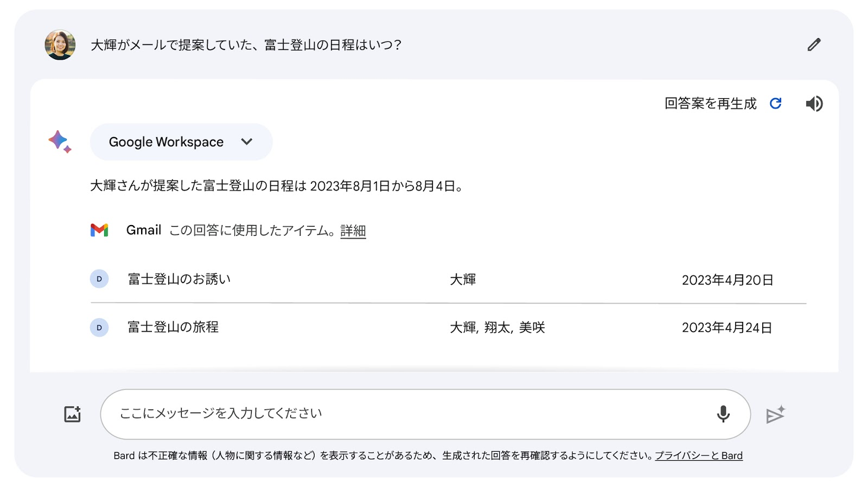
Task: Click the upload image icon
Action: point(73,414)
